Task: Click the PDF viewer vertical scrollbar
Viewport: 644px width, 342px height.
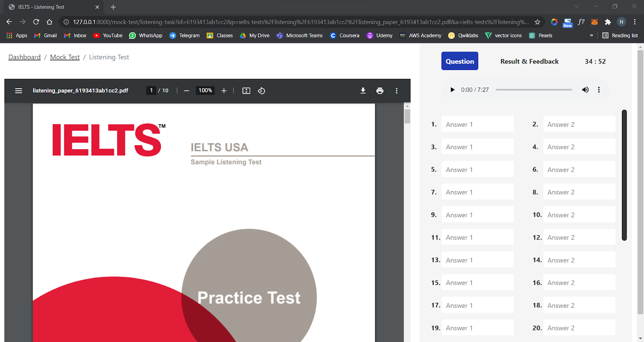Action: [x=407, y=116]
